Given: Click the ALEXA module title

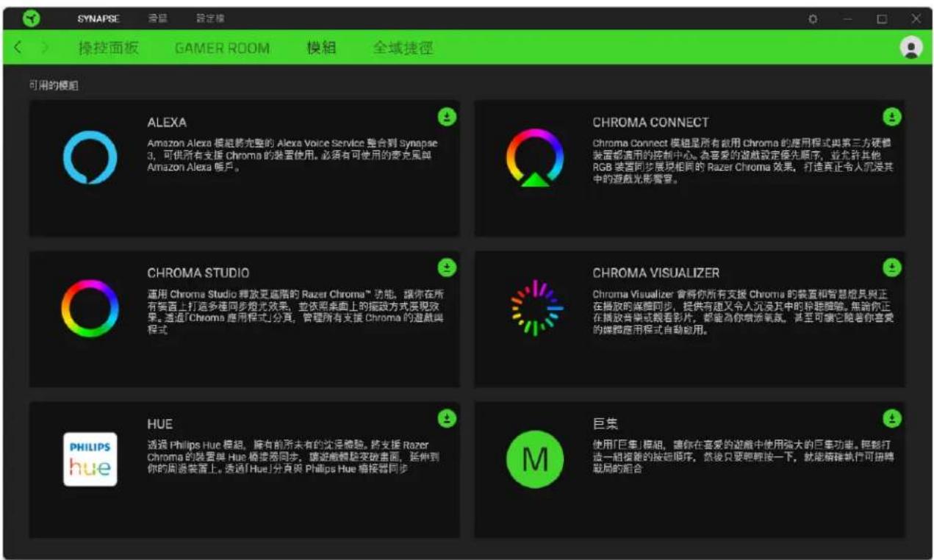Looking at the screenshot, I should coord(167,123).
